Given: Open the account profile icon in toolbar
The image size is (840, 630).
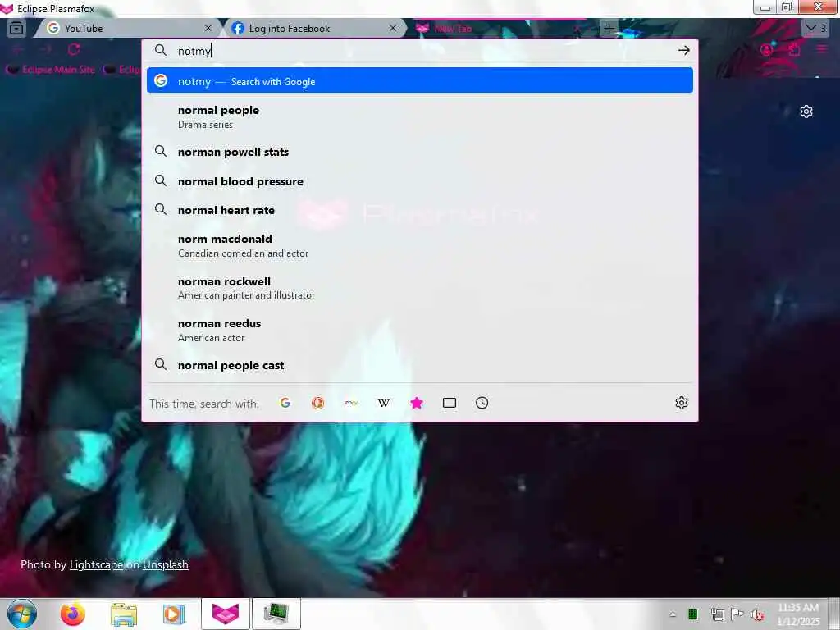Looking at the screenshot, I should tap(767, 49).
